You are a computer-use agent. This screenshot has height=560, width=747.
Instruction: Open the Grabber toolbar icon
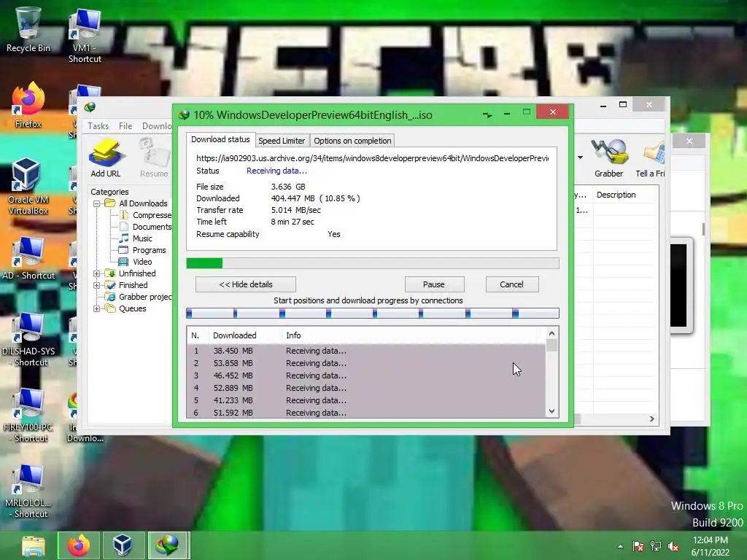608,158
